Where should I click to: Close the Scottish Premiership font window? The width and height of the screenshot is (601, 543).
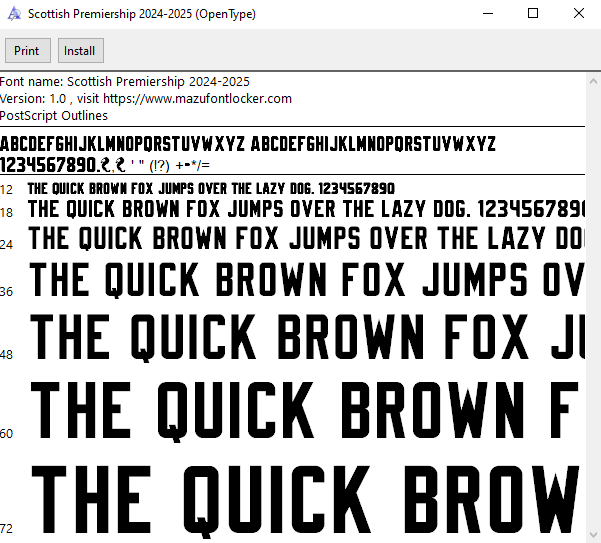[x=578, y=14]
